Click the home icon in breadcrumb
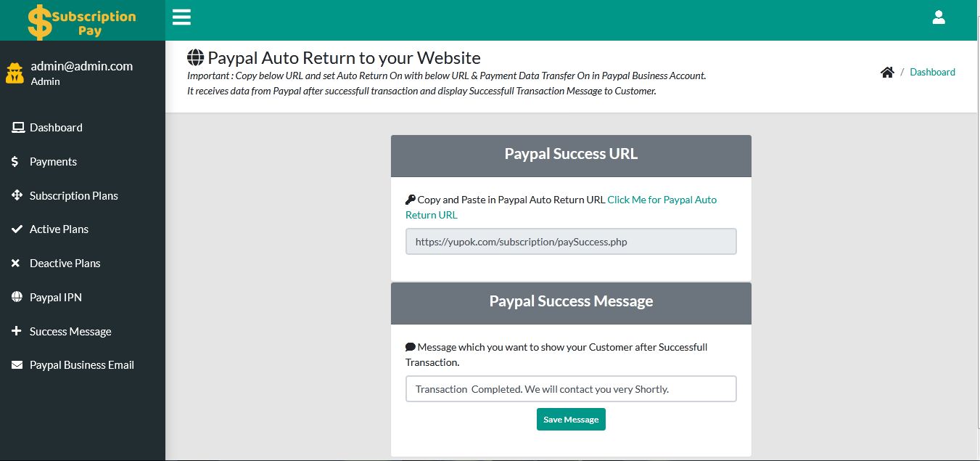The width and height of the screenshot is (980, 461). tap(887, 72)
